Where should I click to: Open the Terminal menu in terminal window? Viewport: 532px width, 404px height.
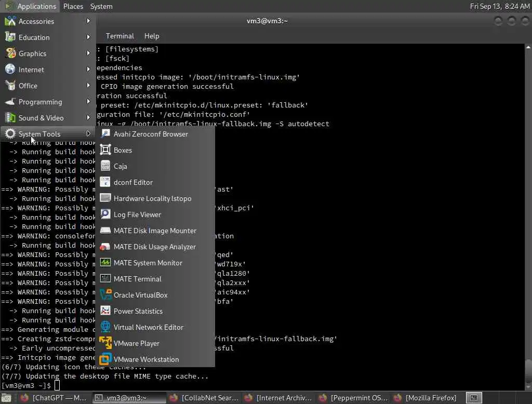(120, 36)
